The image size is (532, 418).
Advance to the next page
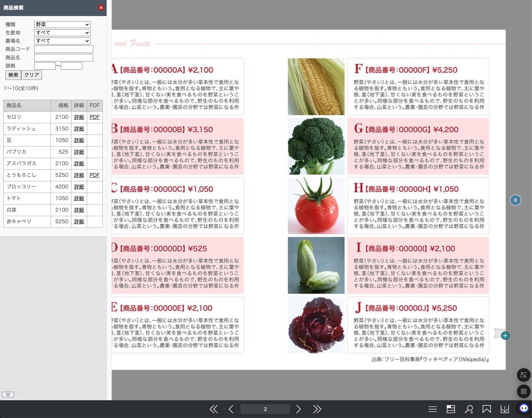click(x=298, y=409)
